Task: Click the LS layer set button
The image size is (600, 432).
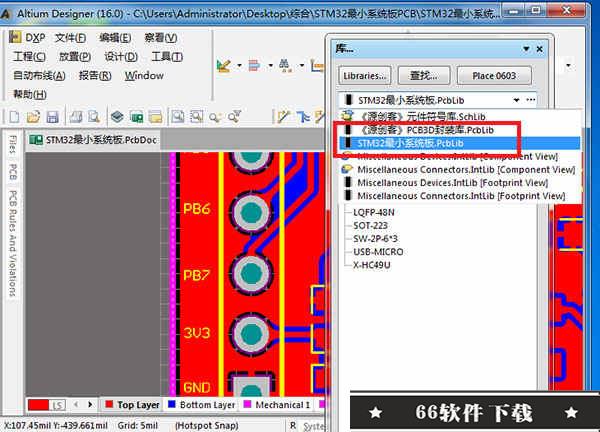Action: click(x=58, y=405)
